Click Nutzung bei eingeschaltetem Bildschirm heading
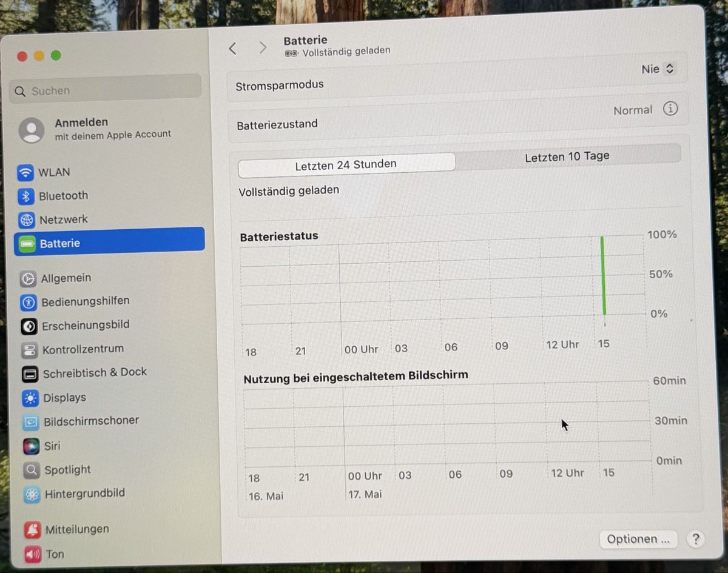 [356, 377]
